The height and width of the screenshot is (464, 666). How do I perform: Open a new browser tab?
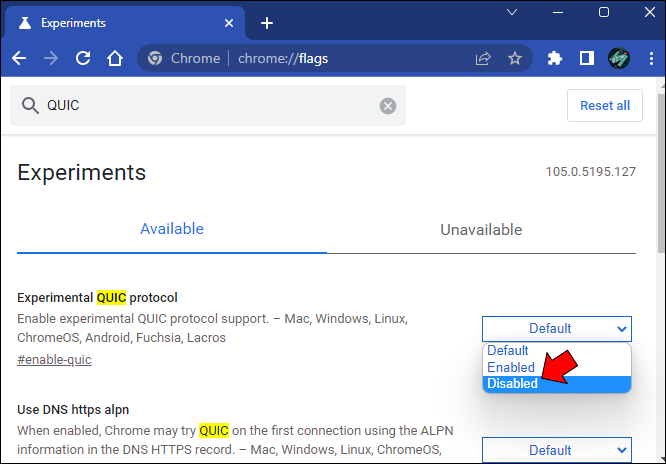[x=267, y=23]
